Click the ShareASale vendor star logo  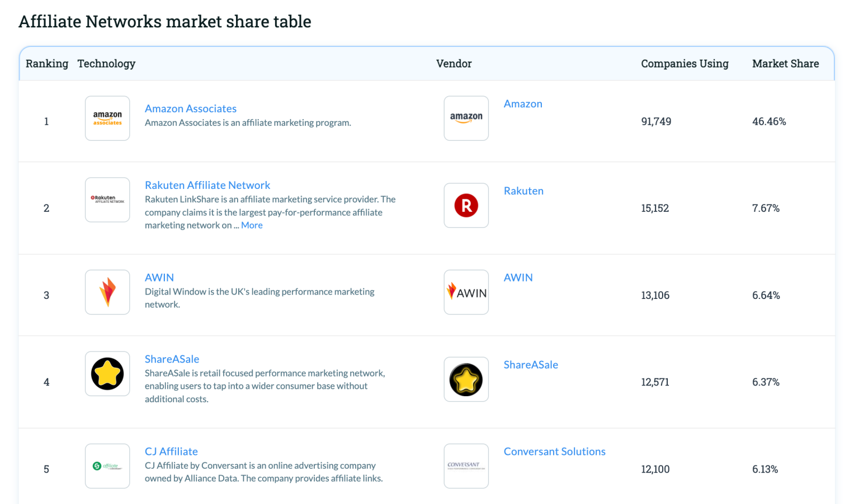(466, 379)
